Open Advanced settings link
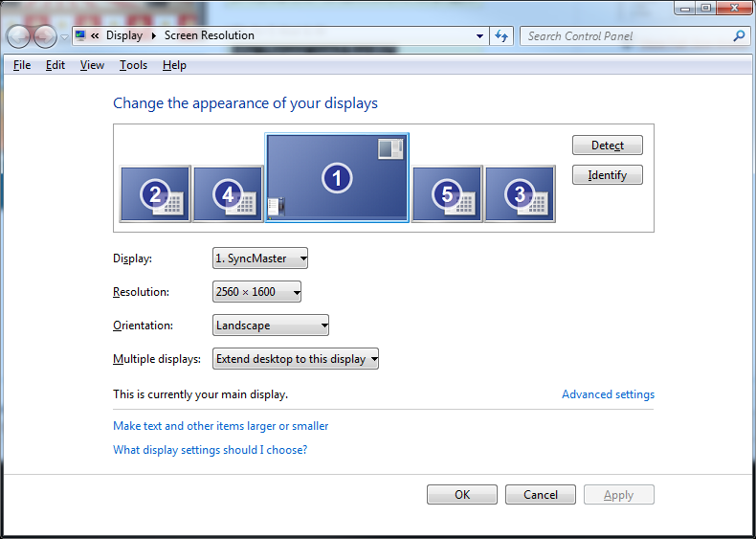This screenshot has height=539, width=756. (608, 394)
